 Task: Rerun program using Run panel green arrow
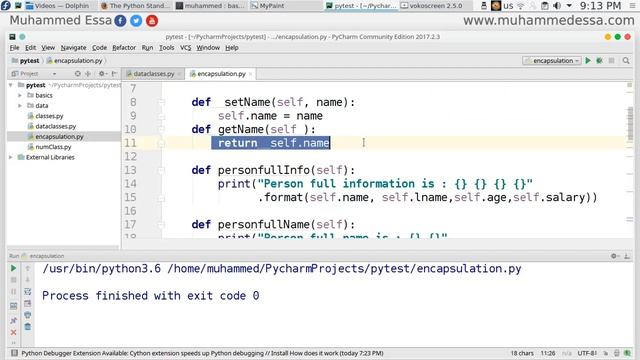13,268
